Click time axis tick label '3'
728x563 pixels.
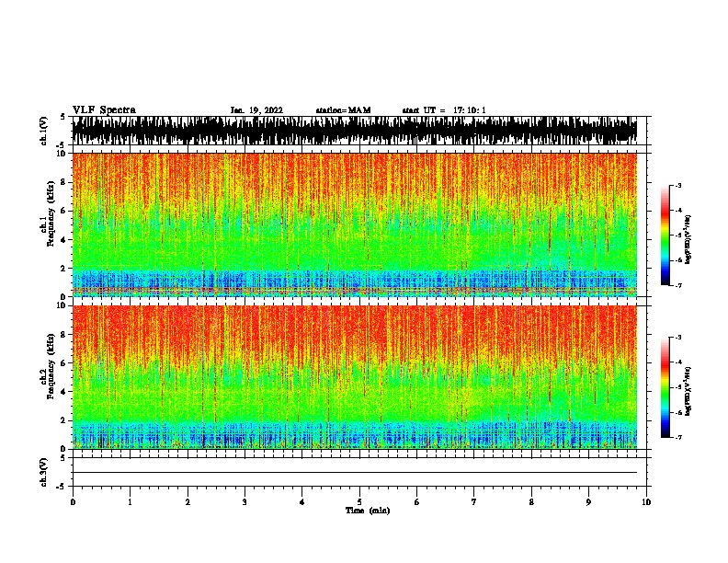[x=245, y=502]
